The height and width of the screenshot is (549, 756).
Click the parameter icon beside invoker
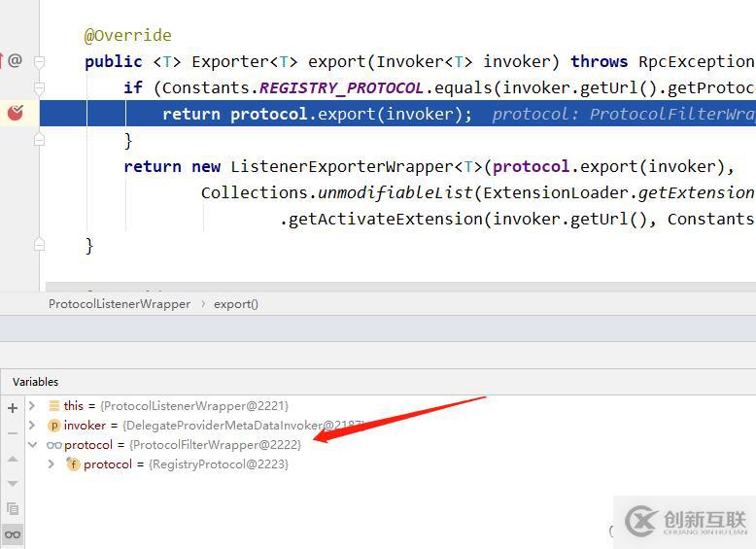pos(54,426)
